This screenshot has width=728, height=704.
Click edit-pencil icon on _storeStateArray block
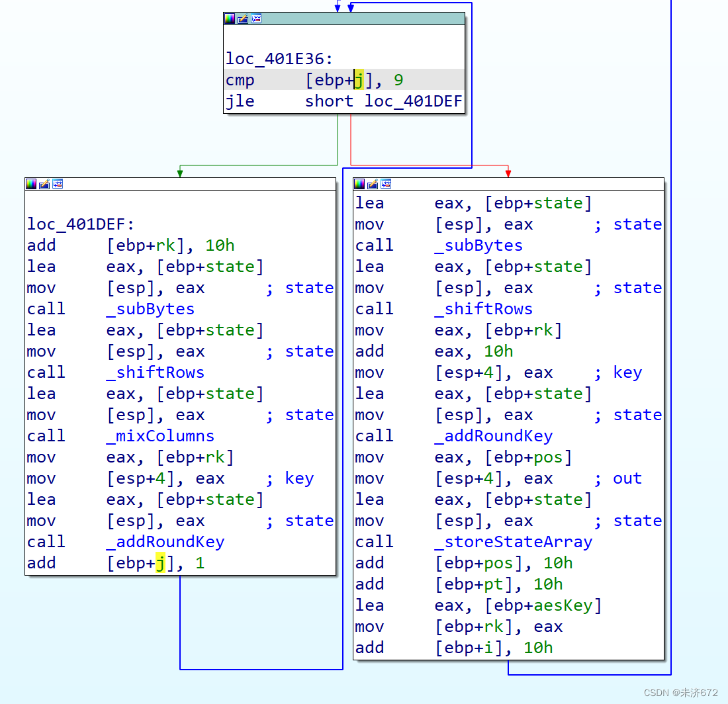pyautogui.click(x=373, y=184)
